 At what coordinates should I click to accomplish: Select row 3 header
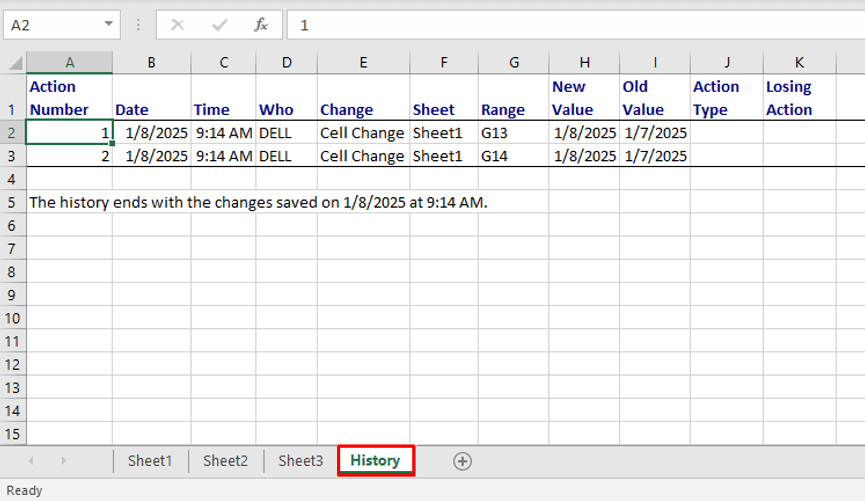[x=13, y=156]
